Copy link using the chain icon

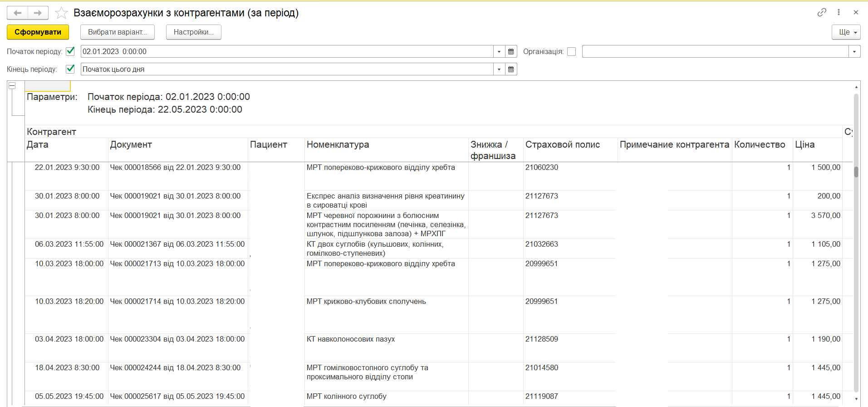coord(822,12)
